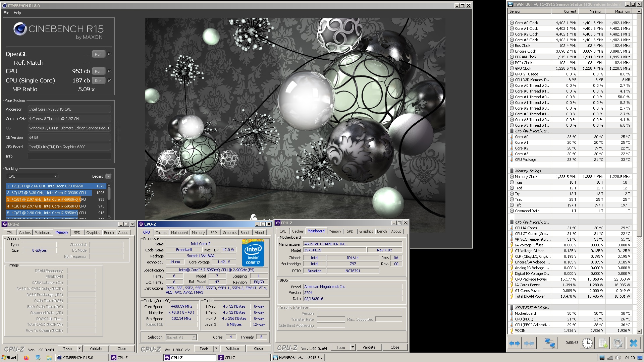
Task: Open Graphics tab in middle CPU-Z
Action: click(229, 233)
